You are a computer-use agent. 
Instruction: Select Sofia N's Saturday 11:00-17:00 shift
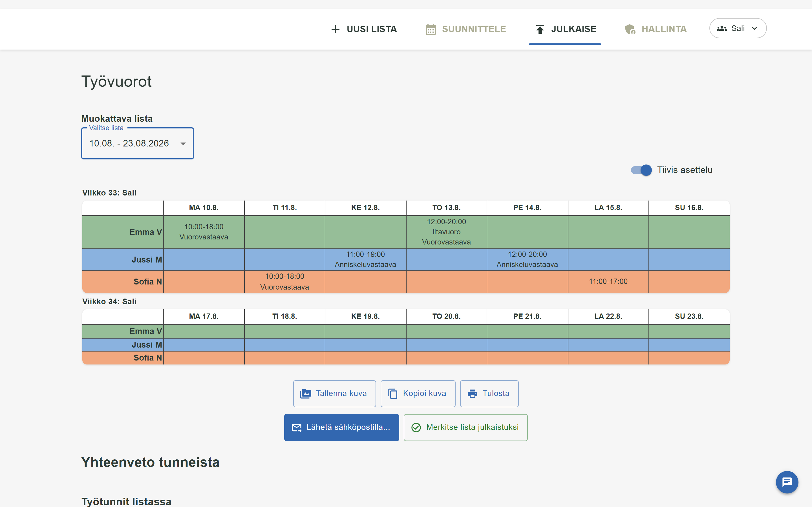(608, 282)
